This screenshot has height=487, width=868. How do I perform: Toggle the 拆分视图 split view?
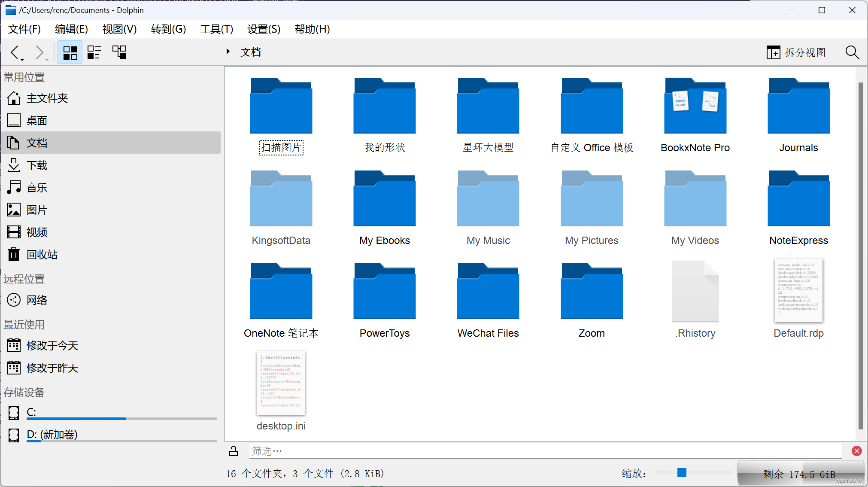click(x=795, y=52)
